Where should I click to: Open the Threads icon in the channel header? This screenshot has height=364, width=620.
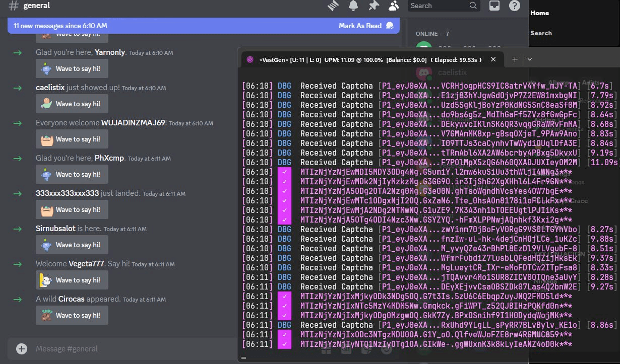pyautogui.click(x=332, y=6)
